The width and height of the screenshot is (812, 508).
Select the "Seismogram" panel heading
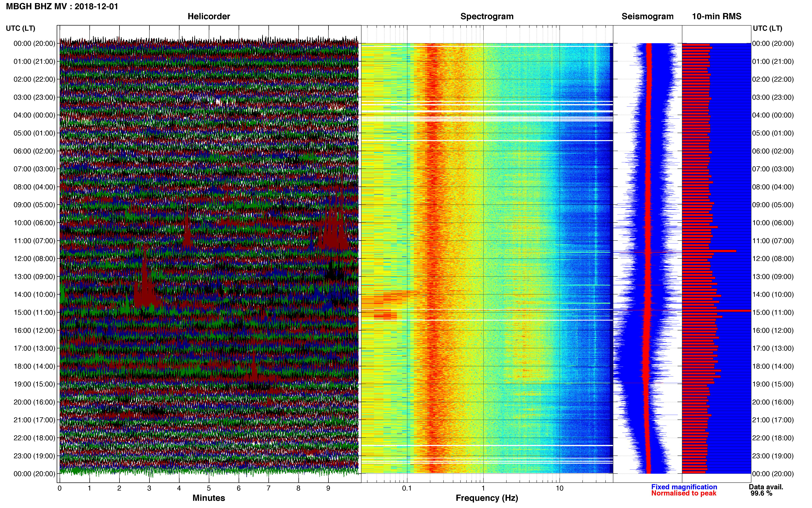(x=648, y=16)
